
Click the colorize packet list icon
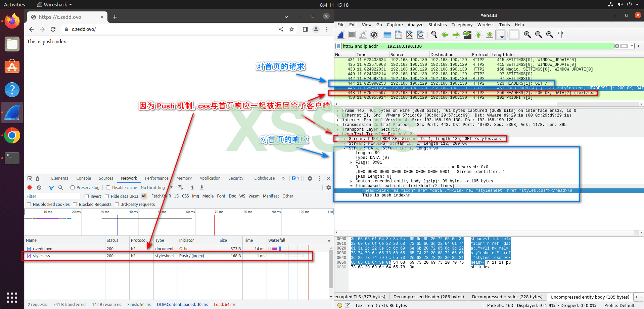(514, 35)
